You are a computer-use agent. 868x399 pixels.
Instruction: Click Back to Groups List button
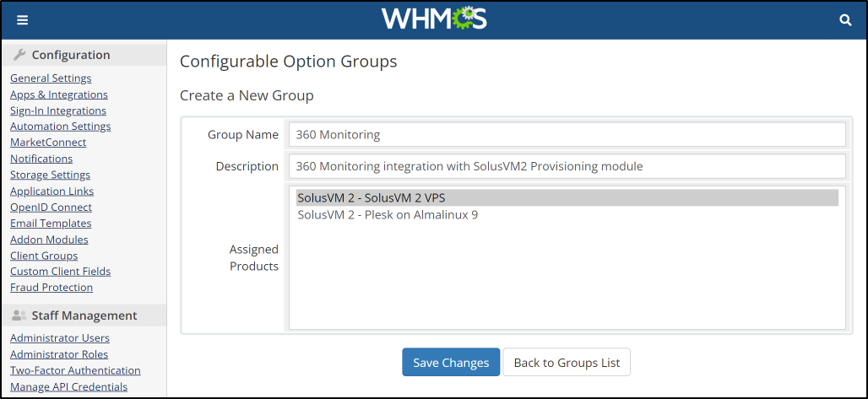click(x=567, y=363)
